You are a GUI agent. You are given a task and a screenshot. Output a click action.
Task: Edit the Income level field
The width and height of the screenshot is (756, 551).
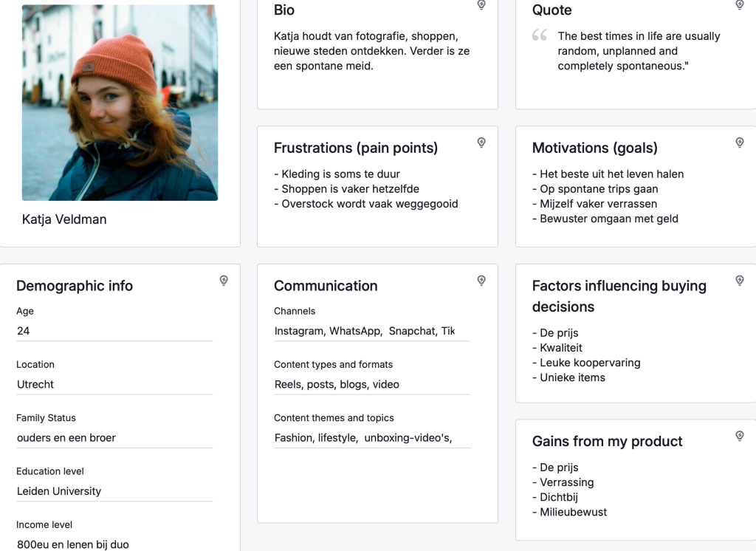[x=114, y=544]
